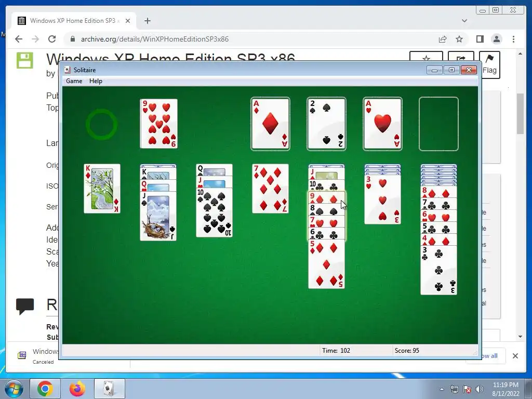Select the 9 of hearts waste card
This screenshot has height=399, width=532.
tap(159, 124)
